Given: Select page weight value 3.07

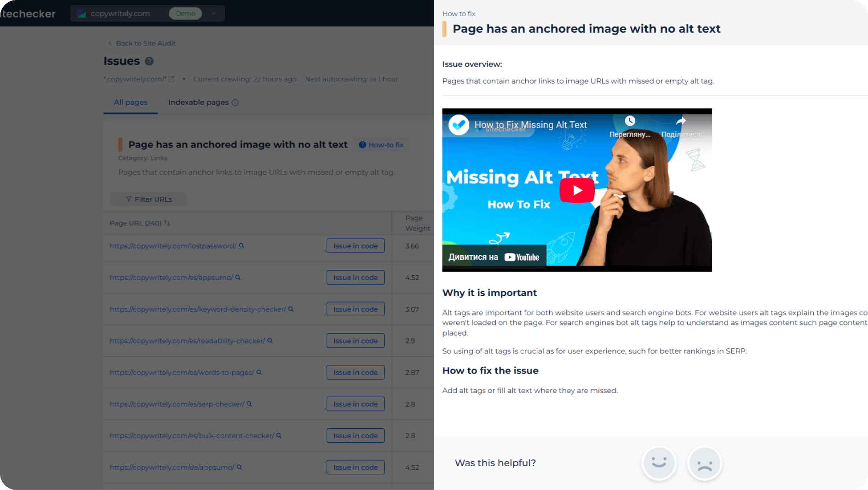Looking at the screenshot, I should [x=412, y=309].
